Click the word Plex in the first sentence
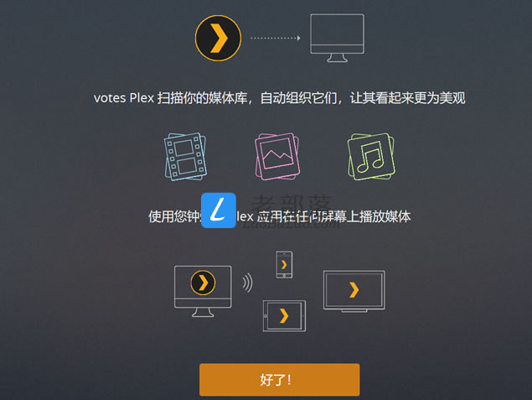 pyautogui.click(x=142, y=98)
